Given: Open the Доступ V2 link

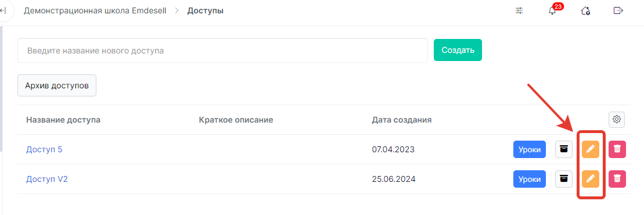Looking at the screenshot, I should point(47,179).
